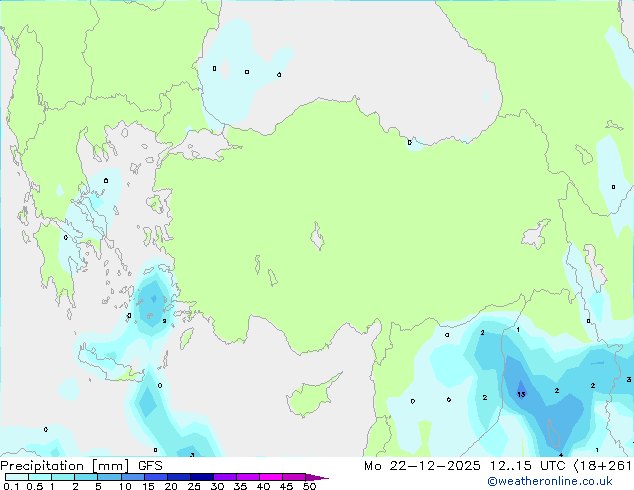Click the '(18+261' forecast run label
Screen dimensions: 634x490
(602, 466)
